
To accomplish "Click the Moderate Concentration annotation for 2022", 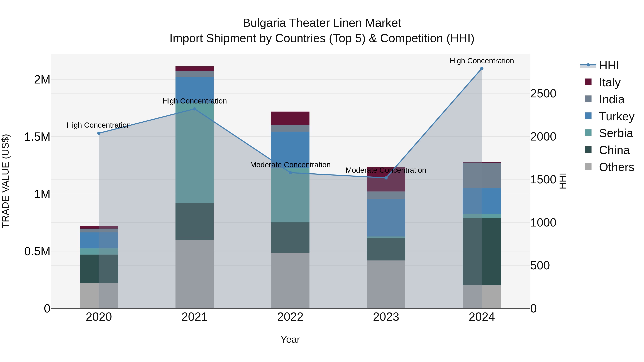I will [x=290, y=165].
